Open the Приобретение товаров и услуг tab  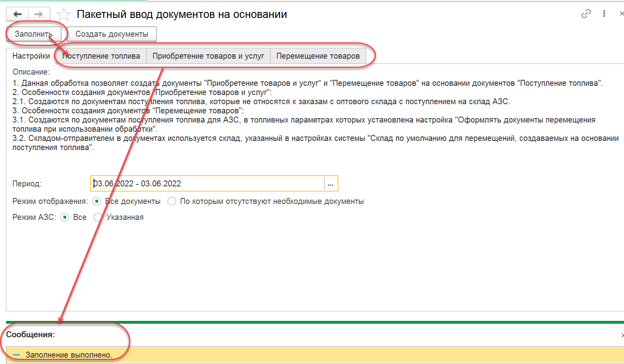[x=208, y=56]
